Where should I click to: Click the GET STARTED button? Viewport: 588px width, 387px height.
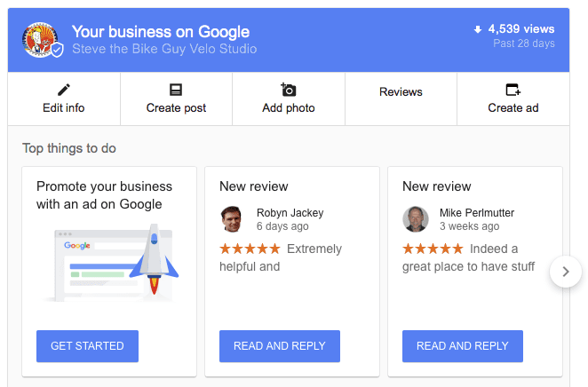pos(87,346)
